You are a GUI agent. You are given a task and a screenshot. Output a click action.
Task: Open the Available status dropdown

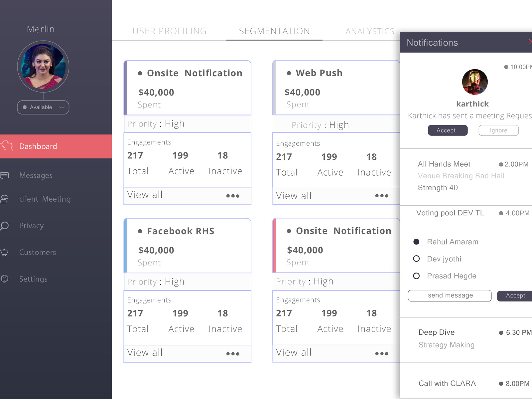click(43, 107)
